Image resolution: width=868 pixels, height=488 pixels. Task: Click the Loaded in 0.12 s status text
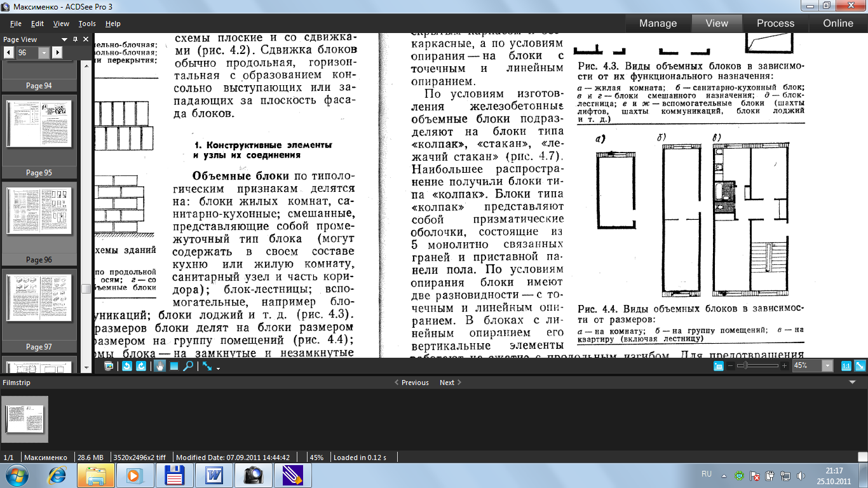point(359,457)
